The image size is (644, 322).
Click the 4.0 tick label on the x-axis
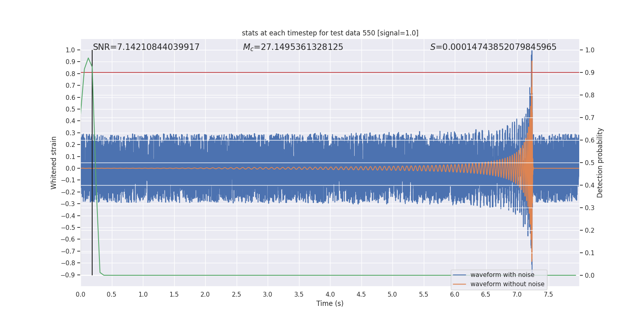[x=330, y=295]
